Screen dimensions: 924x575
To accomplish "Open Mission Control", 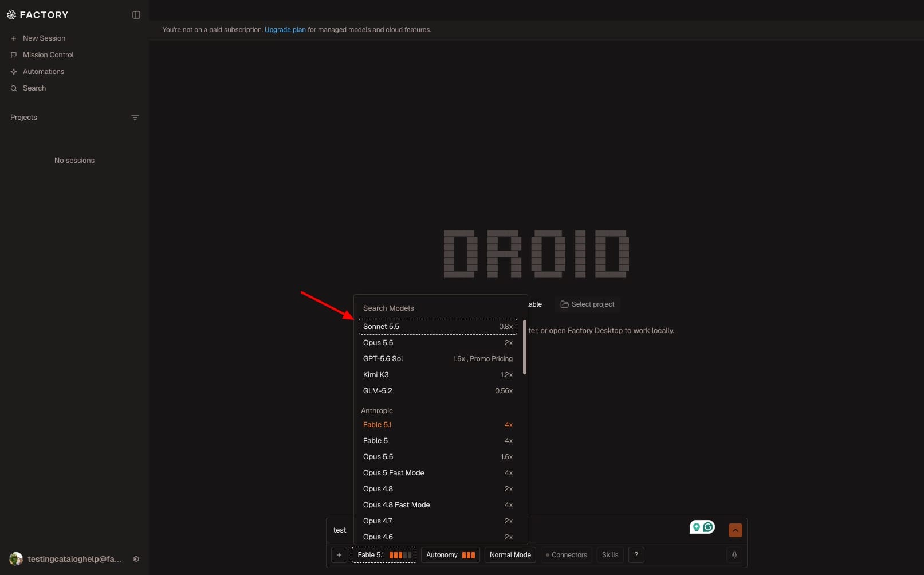I will coord(48,55).
